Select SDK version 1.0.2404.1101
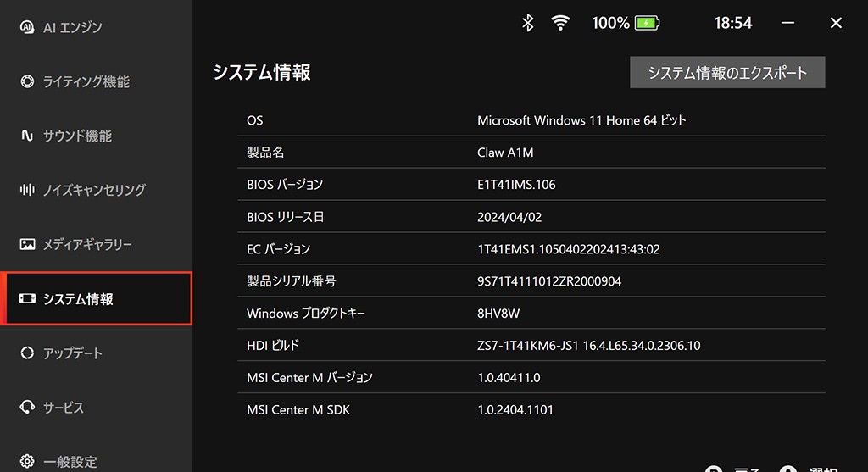 (515, 409)
